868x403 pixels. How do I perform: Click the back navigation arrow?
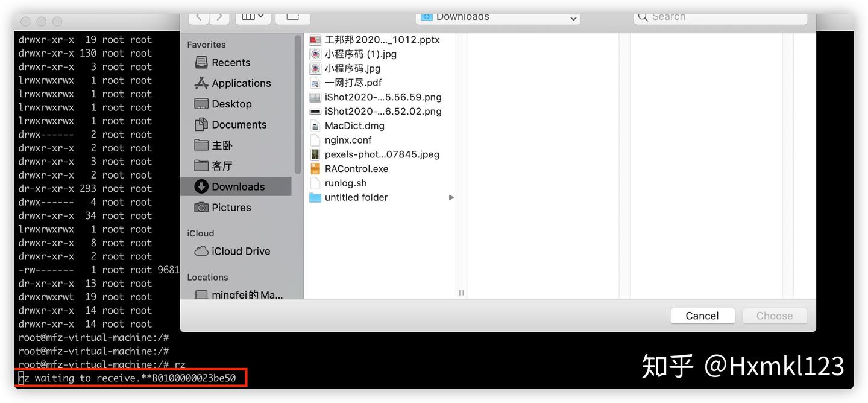click(x=199, y=17)
